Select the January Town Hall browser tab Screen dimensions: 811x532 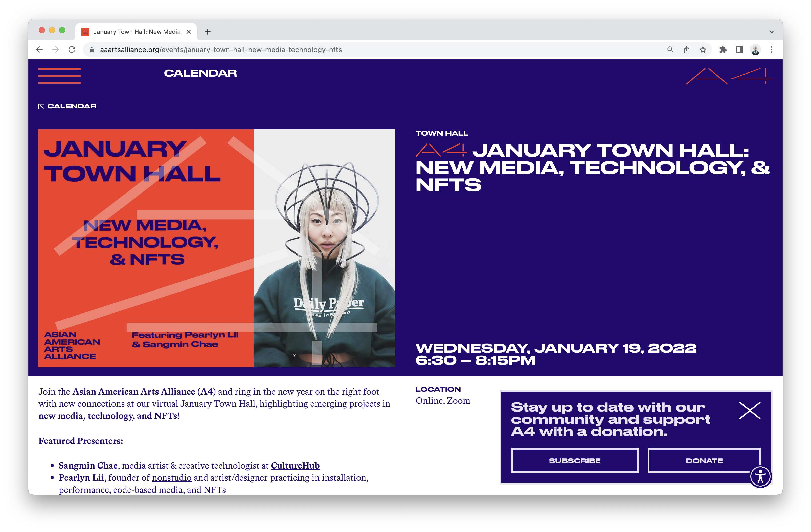136,32
